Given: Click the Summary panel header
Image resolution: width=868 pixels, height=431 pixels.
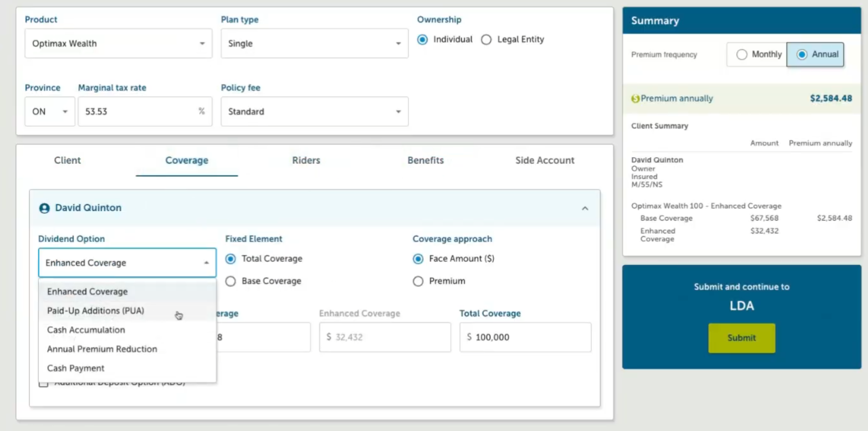Looking at the screenshot, I should [742, 21].
